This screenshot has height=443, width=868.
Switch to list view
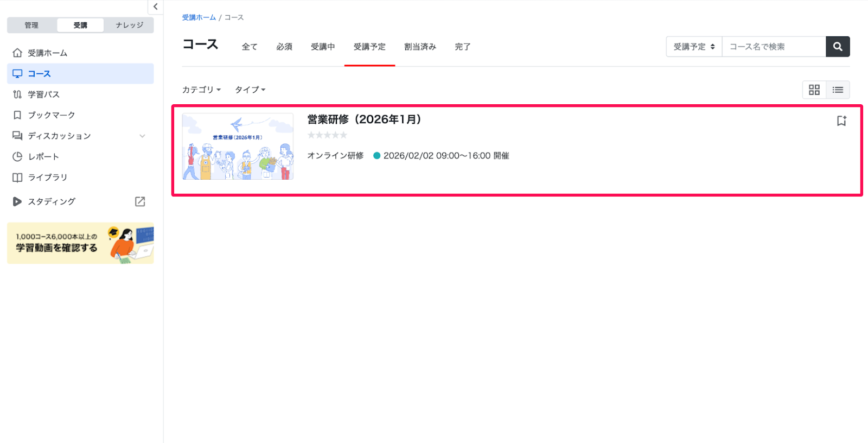click(x=838, y=90)
